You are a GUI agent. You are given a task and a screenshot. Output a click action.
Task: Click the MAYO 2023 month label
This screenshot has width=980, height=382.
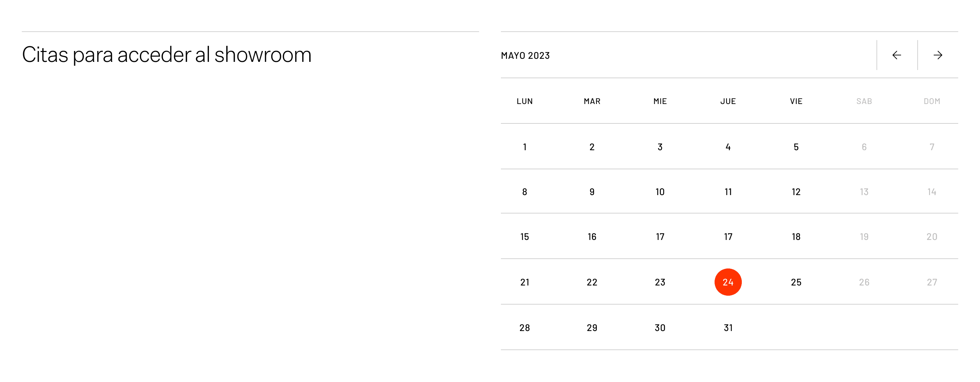(x=525, y=55)
